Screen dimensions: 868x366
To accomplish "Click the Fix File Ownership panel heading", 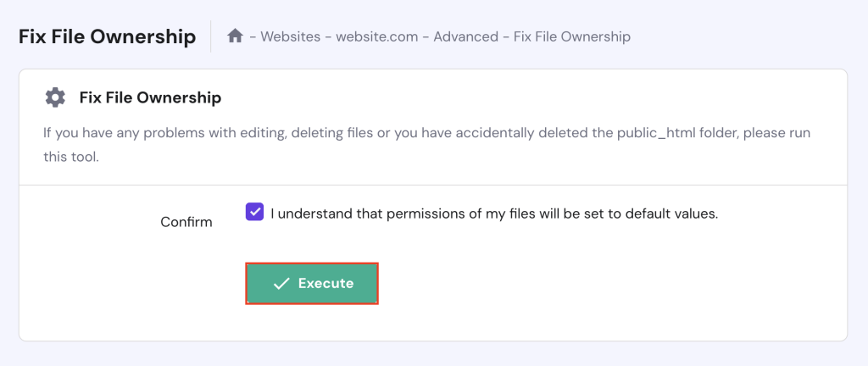I will tap(150, 97).
